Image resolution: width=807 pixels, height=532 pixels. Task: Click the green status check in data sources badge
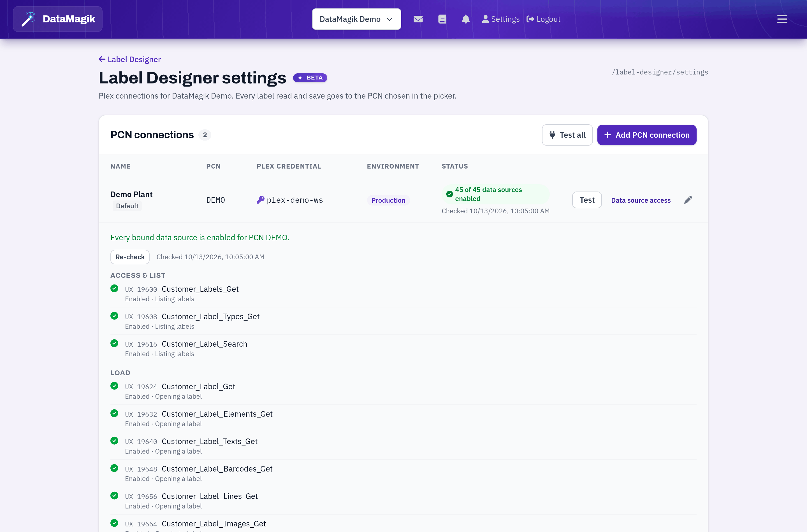pos(449,194)
